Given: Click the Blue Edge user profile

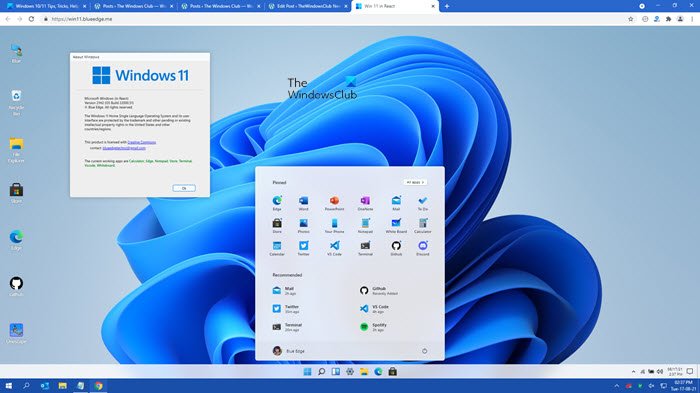Looking at the screenshot, I should click(x=289, y=351).
